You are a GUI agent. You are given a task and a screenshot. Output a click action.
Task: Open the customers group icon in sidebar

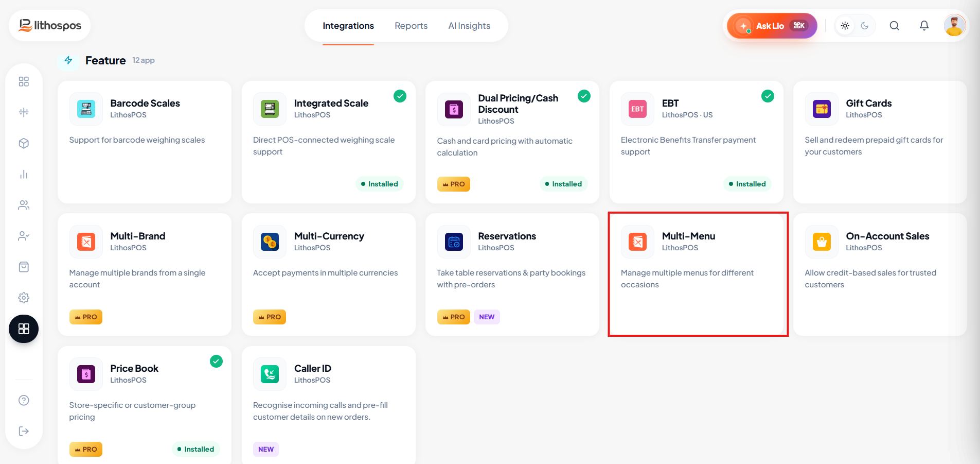[24, 205]
